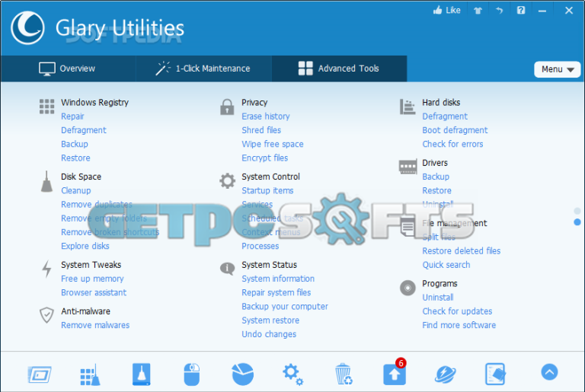The width and height of the screenshot is (585, 392).
Task: Click the Disk Space broom icon
Action: [46, 182]
